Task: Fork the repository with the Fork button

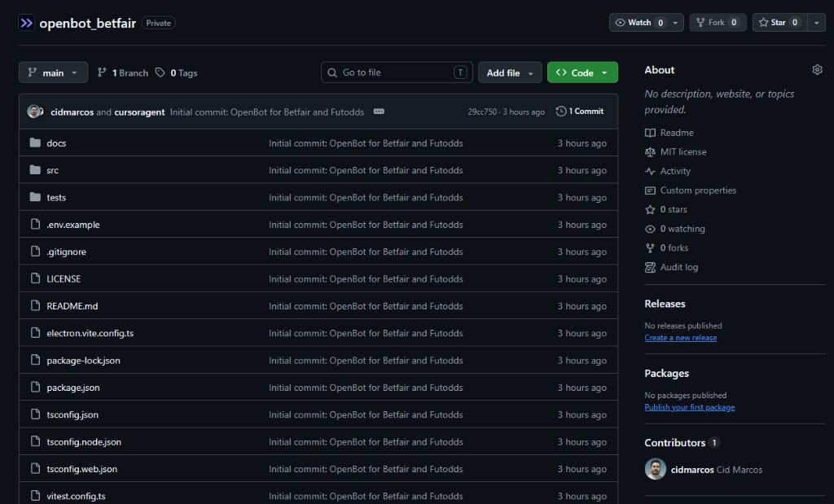Action: (x=718, y=22)
